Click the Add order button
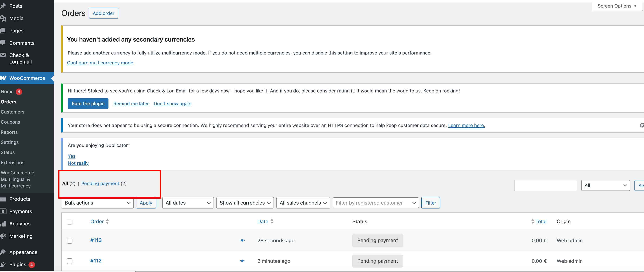The height and width of the screenshot is (272, 644). 103,13
